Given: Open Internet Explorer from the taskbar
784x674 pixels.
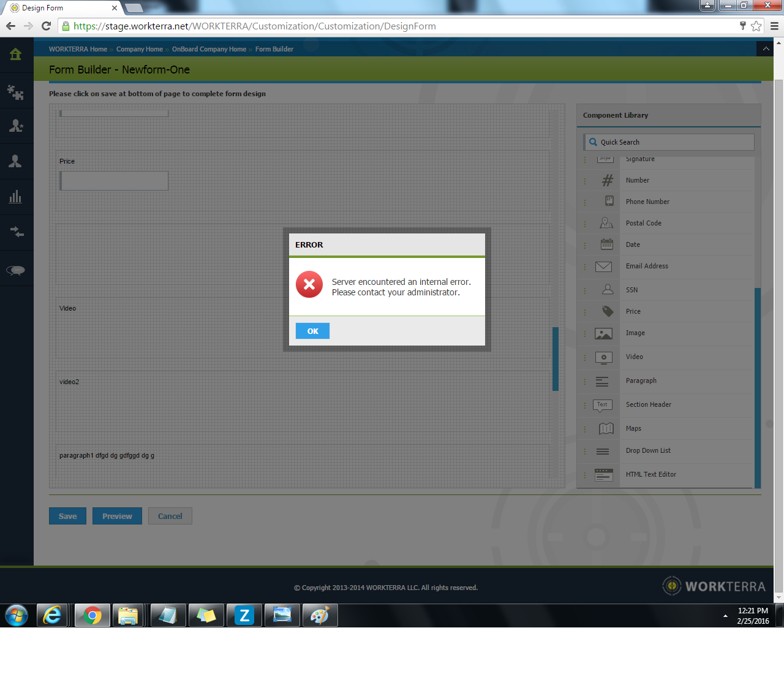Looking at the screenshot, I should 53,615.
